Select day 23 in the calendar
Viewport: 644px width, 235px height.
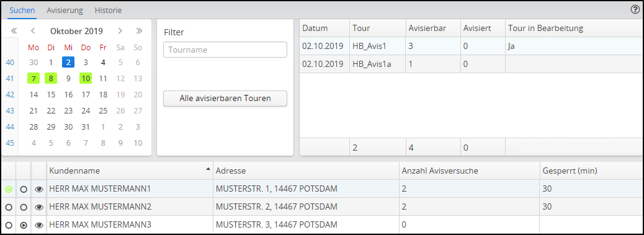[68, 111]
